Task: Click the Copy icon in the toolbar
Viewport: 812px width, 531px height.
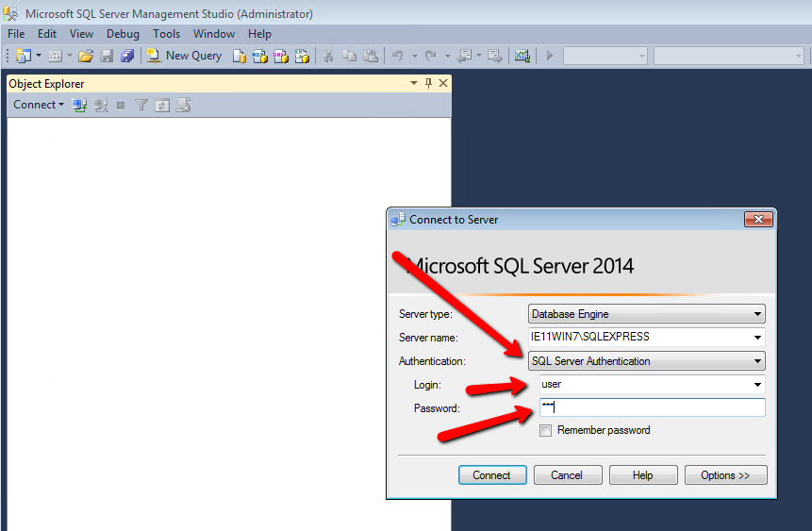Action: pyautogui.click(x=350, y=56)
